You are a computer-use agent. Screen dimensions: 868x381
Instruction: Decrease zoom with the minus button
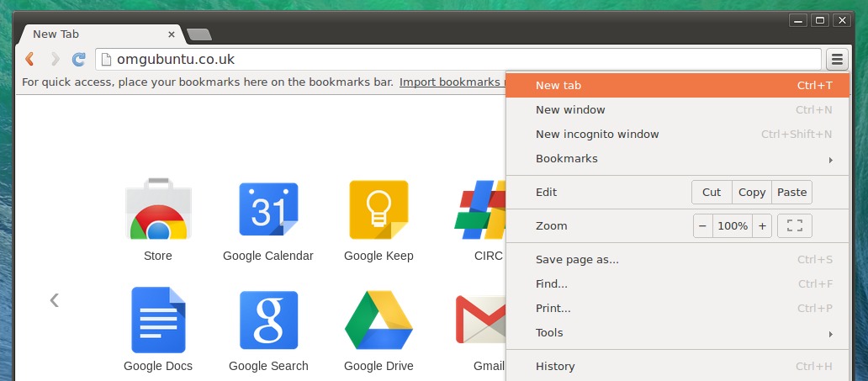pyautogui.click(x=702, y=225)
